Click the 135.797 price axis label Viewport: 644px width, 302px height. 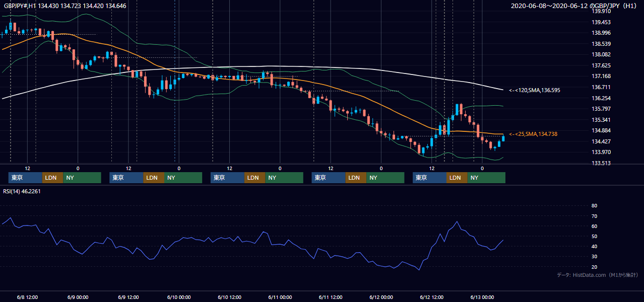point(601,109)
